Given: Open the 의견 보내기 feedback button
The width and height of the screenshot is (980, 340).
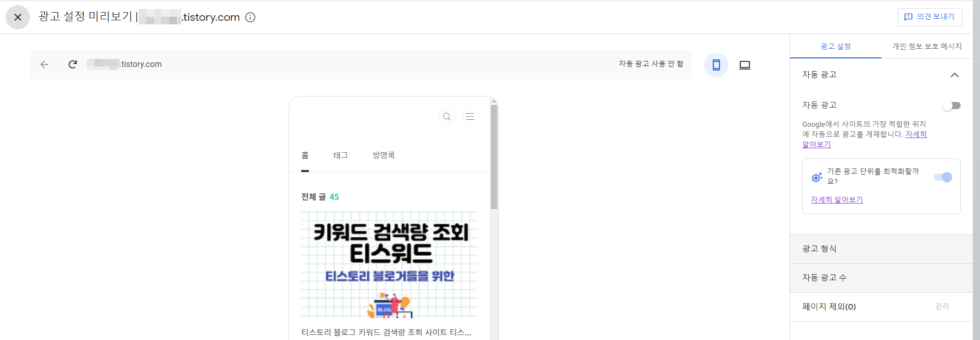Looking at the screenshot, I should click(x=930, y=17).
